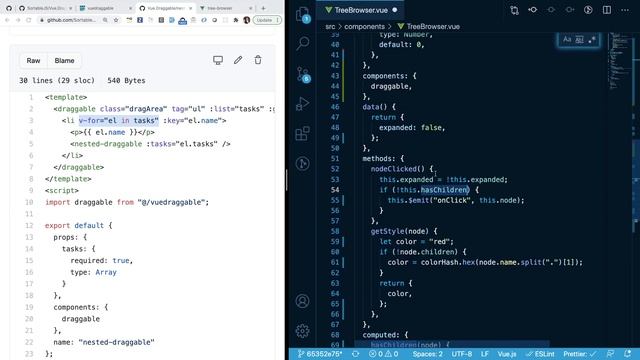The height and width of the screenshot is (360, 640).
Task: Click line number 54 in VS Code gutter
Action: (x=335, y=190)
